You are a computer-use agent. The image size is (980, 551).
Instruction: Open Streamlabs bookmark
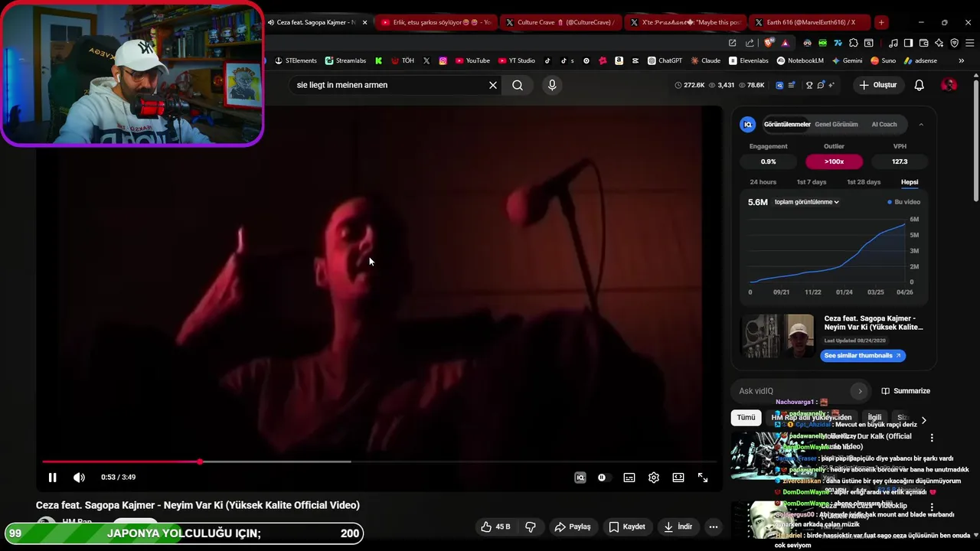pos(345,60)
